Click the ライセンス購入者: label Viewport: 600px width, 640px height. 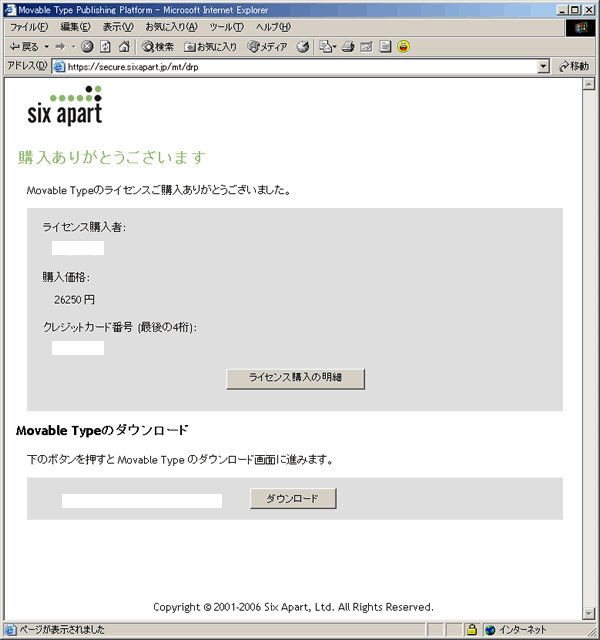(x=84, y=227)
